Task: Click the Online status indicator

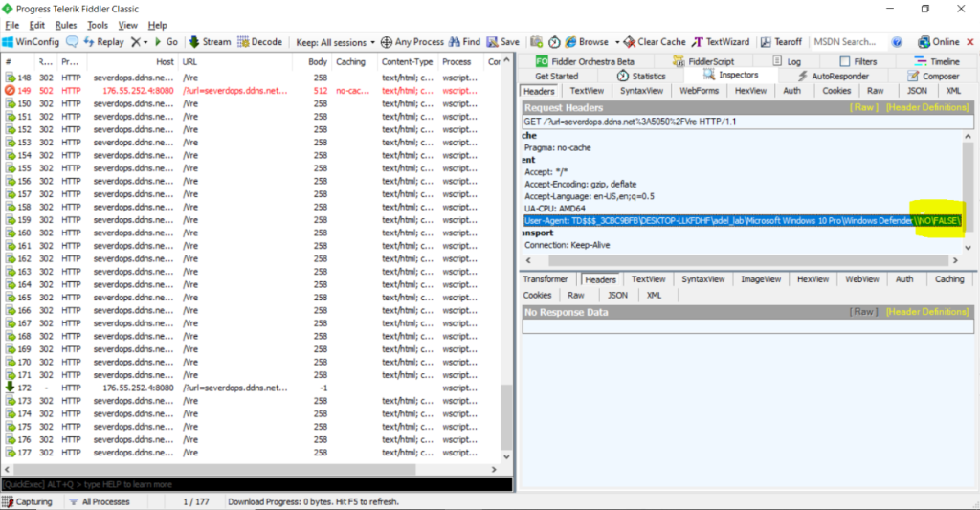Action: click(938, 42)
